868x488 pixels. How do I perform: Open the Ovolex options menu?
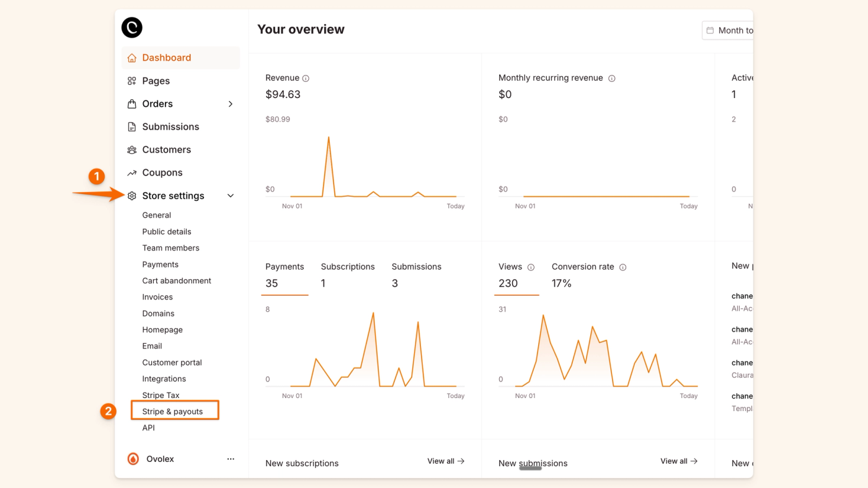click(230, 458)
